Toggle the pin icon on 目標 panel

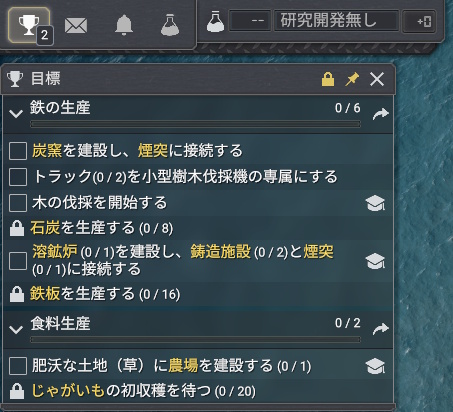[352, 79]
